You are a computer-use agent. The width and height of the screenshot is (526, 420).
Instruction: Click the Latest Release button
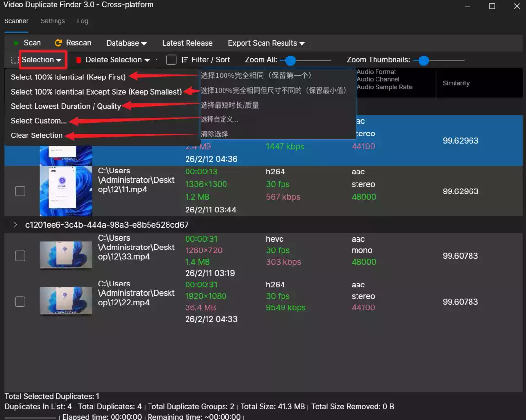coord(187,43)
